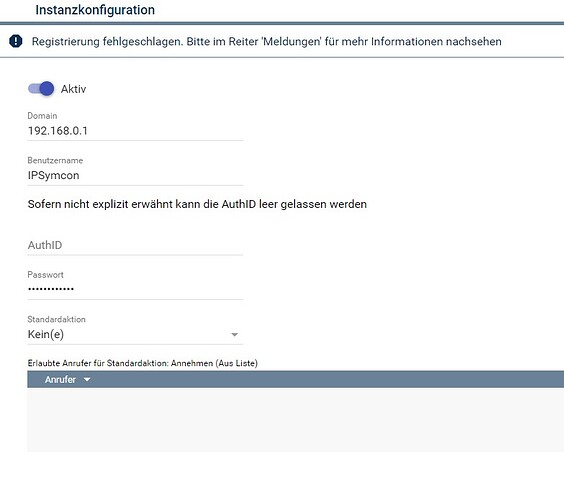Focus the empty AuthID field

click(135, 245)
